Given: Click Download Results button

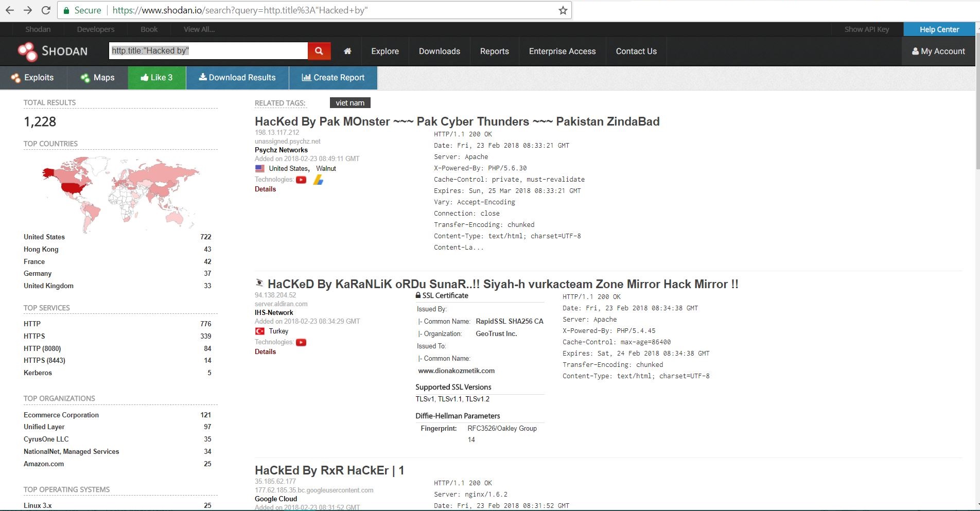Looking at the screenshot, I should pyautogui.click(x=237, y=78).
